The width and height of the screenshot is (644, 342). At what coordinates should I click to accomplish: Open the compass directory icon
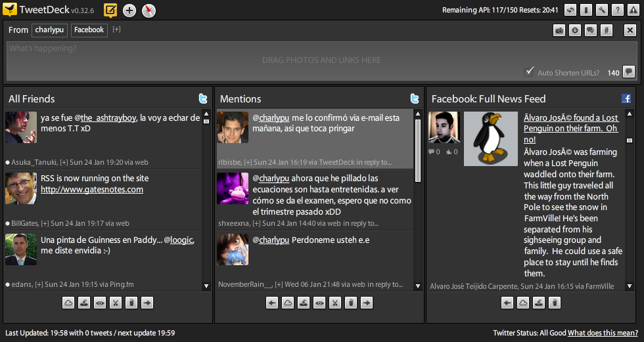click(x=149, y=11)
